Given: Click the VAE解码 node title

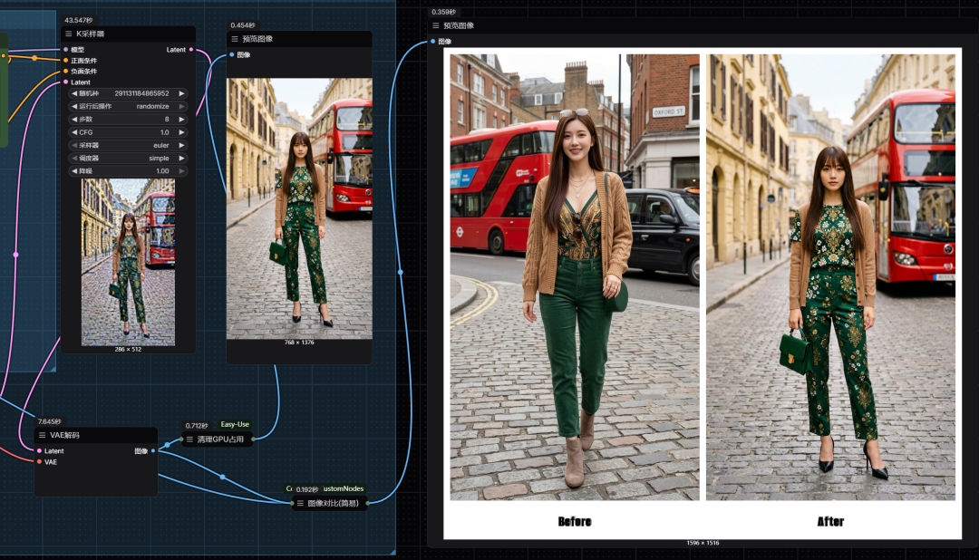Looking at the screenshot, I should click(x=64, y=435).
